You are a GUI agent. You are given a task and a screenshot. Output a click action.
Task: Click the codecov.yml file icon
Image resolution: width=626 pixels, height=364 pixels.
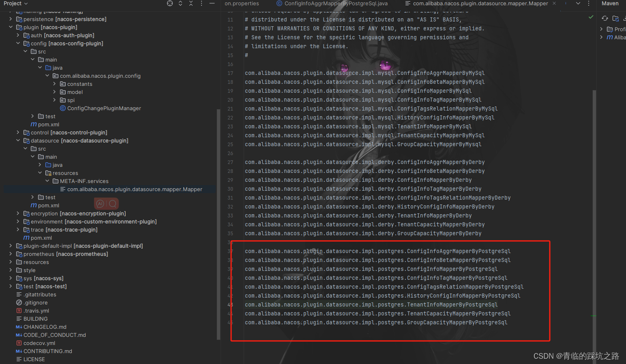(19, 343)
